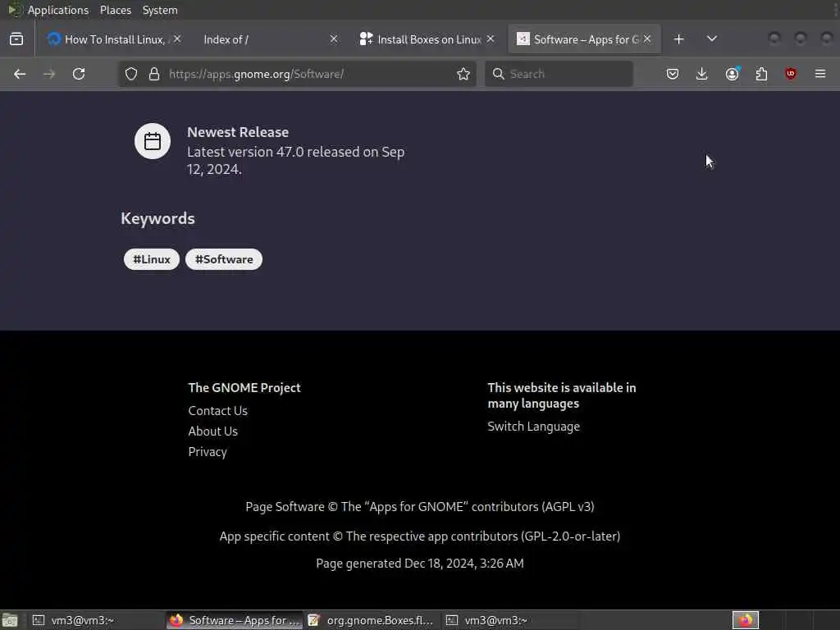
Task: Click Firefox icon in workspace switcher
Action: coord(746,620)
